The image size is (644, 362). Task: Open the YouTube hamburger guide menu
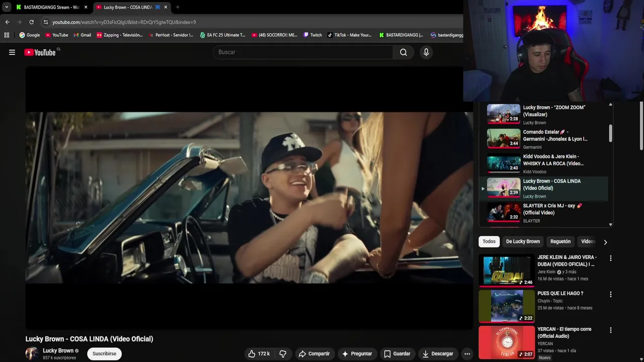[12, 52]
